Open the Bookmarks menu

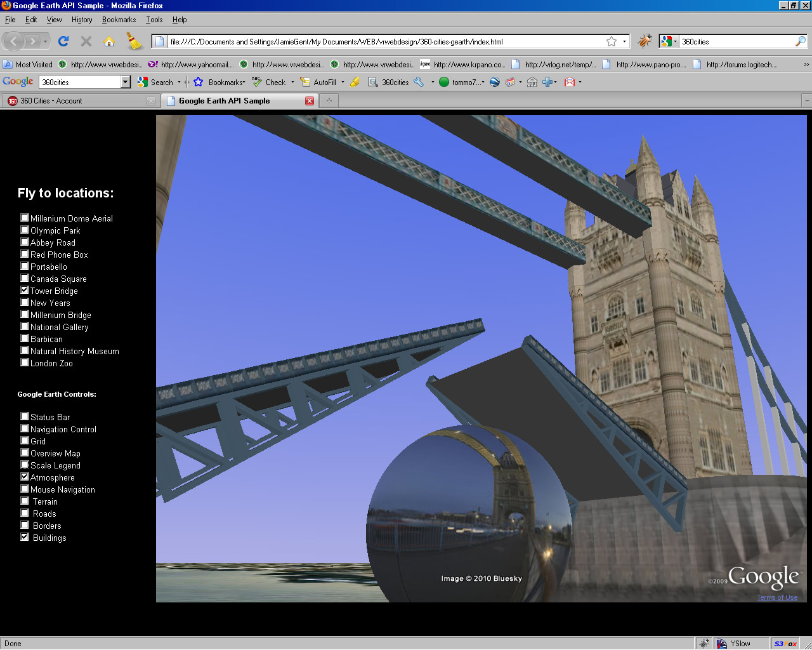point(119,20)
